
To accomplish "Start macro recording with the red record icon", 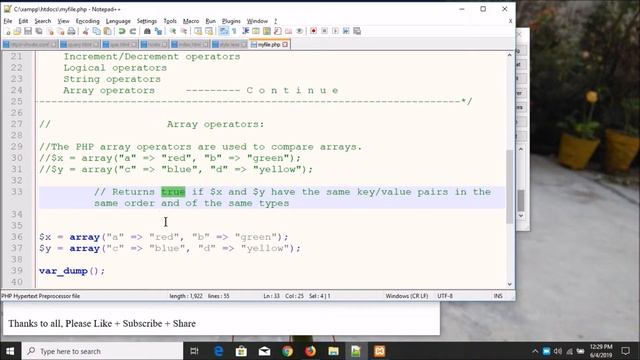I will pos(313,31).
